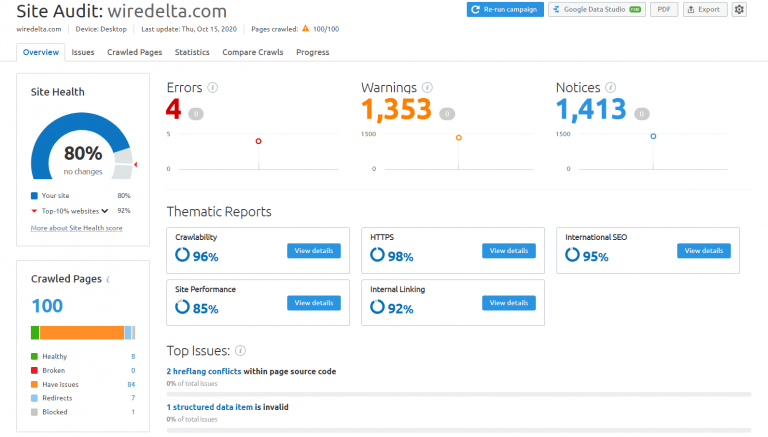Click the Warnings change badge

tap(447, 114)
